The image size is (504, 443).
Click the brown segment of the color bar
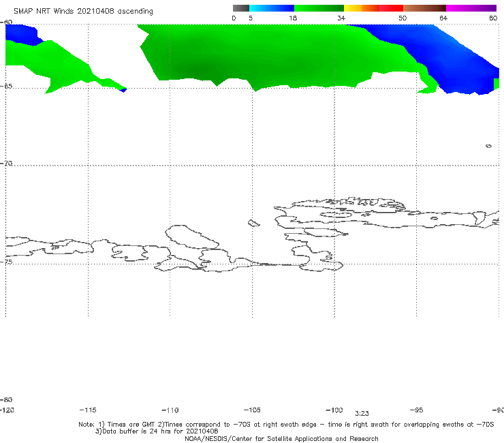[x=424, y=8]
